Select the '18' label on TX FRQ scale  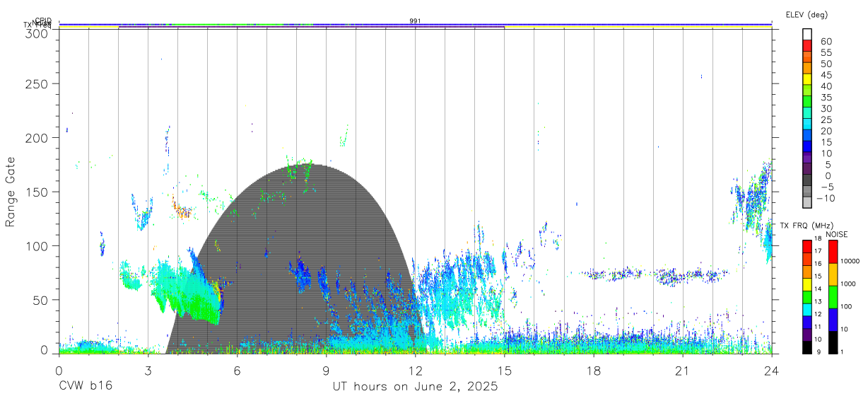click(x=818, y=238)
